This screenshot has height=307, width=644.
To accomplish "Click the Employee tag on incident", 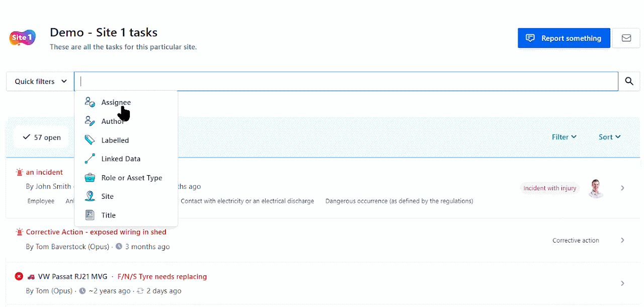I will [x=41, y=201].
